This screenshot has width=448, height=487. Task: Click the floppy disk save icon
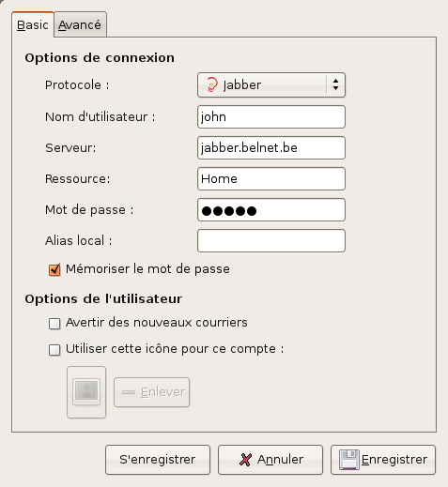click(349, 460)
